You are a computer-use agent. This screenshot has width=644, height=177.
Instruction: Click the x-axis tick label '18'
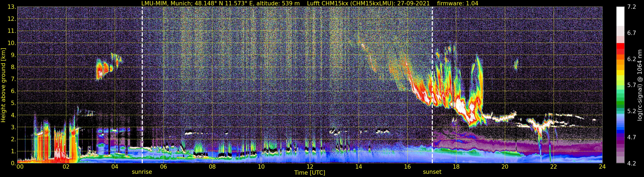(x=456, y=167)
